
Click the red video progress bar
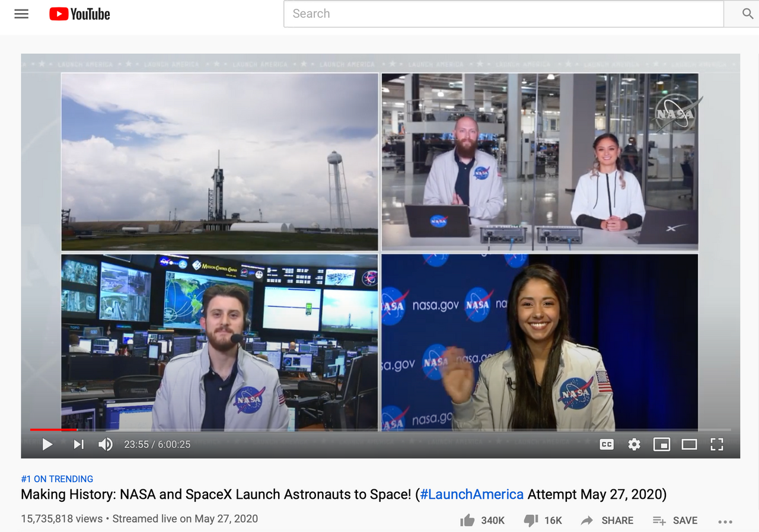pos(53,429)
